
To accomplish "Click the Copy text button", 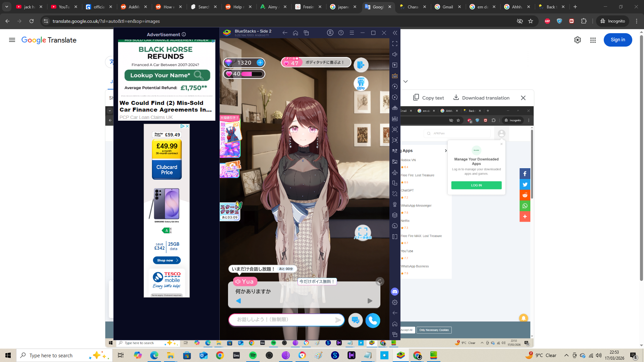I will point(429,98).
